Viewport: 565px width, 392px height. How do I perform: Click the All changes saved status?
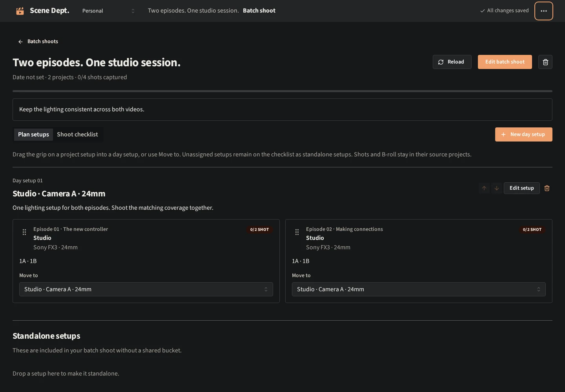tap(505, 11)
